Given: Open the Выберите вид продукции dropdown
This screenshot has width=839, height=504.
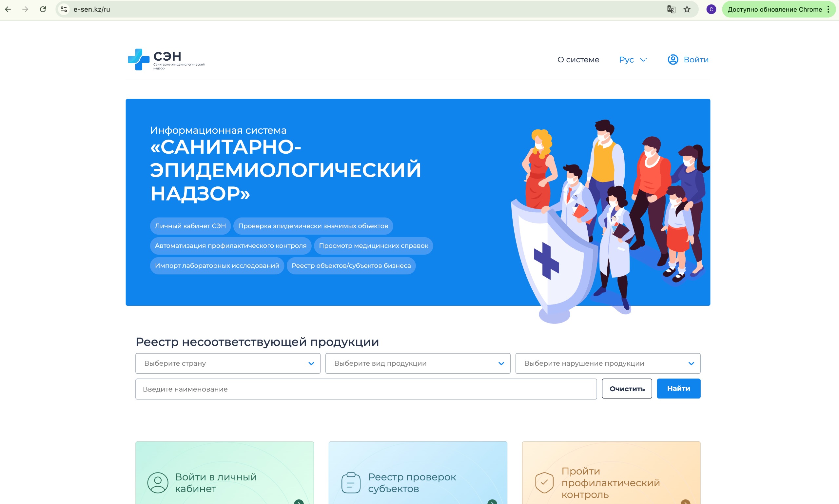Looking at the screenshot, I should [x=418, y=363].
